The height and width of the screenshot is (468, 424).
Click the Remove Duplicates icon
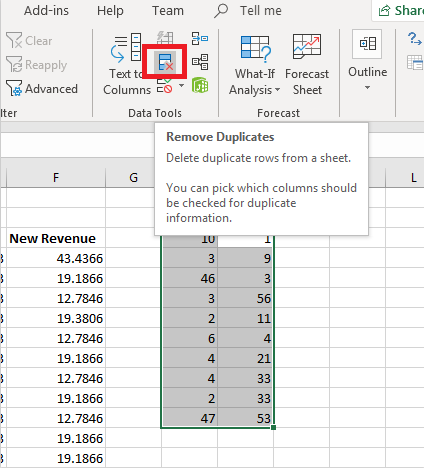point(165,62)
